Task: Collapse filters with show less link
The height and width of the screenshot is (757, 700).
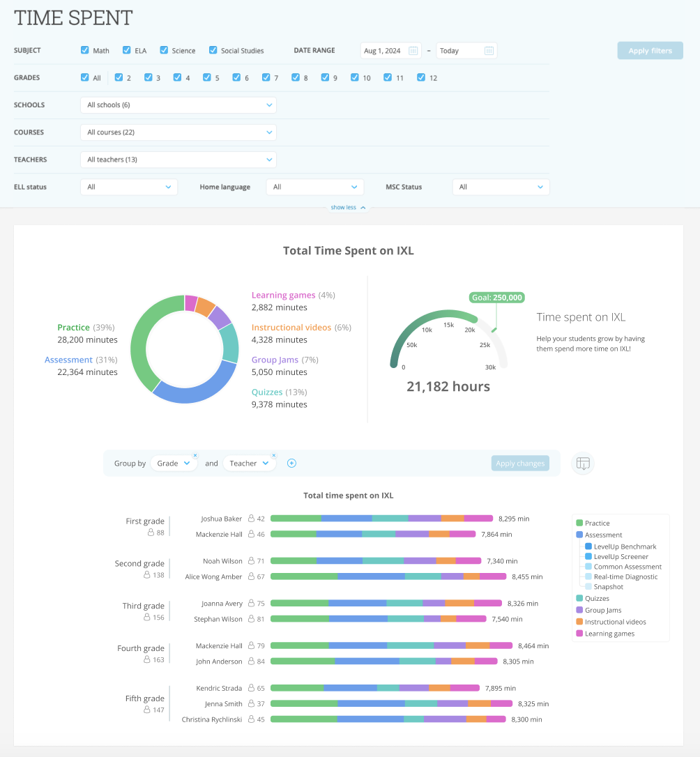Action: (348, 208)
